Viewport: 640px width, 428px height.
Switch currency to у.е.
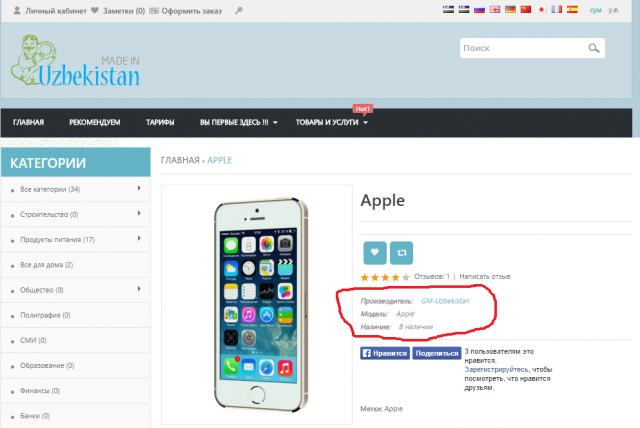(613, 10)
